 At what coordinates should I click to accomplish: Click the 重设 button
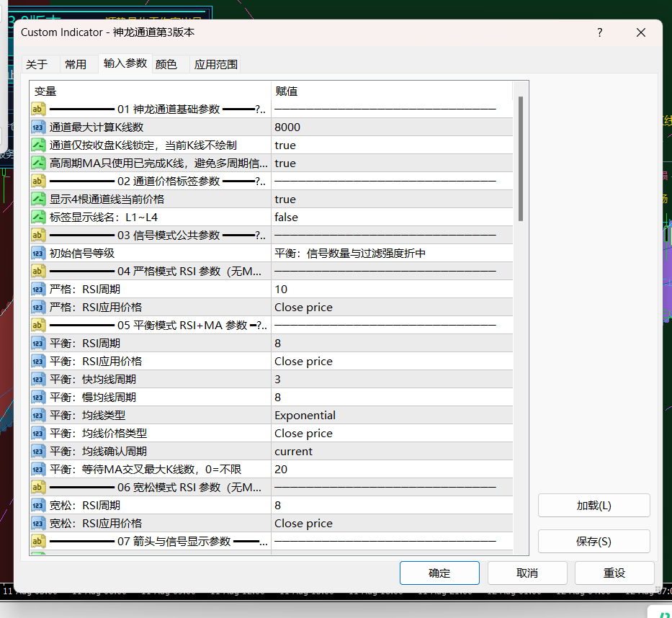614,573
